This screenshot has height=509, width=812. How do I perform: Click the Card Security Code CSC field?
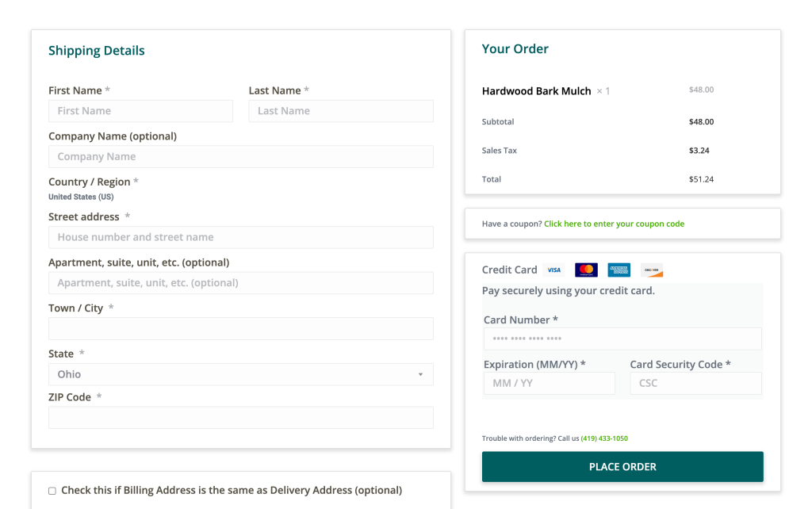(x=695, y=383)
